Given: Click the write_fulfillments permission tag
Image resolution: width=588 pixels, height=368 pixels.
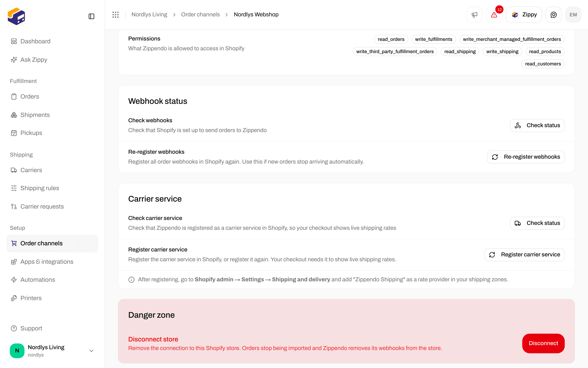Looking at the screenshot, I should click(x=434, y=39).
